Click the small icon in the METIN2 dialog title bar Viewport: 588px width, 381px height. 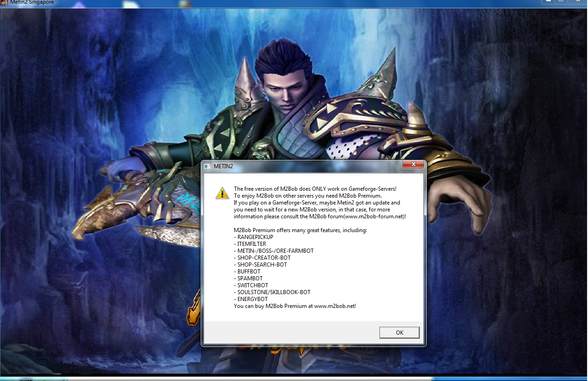(207, 166)
